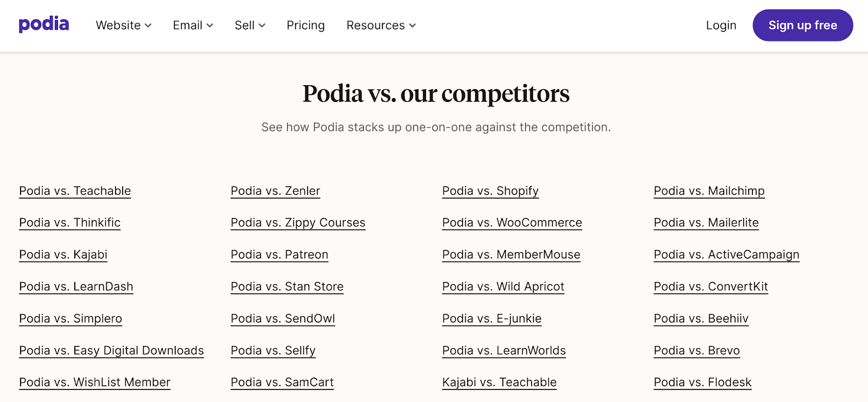This screenshot has height=402, width=868.
Task: Open the Podia vs. Kajabi comparison
Action: pyautogui.click(x=63, y=254)
